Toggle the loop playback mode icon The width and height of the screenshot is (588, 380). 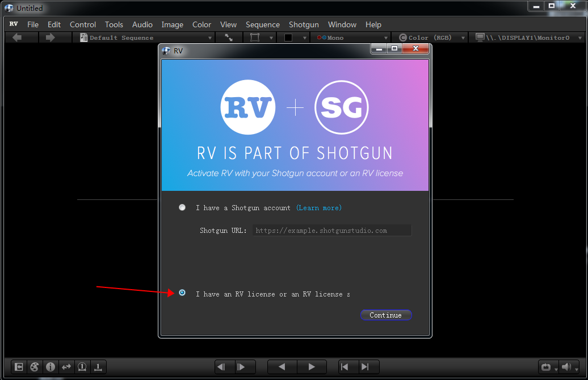coord(545,367)
